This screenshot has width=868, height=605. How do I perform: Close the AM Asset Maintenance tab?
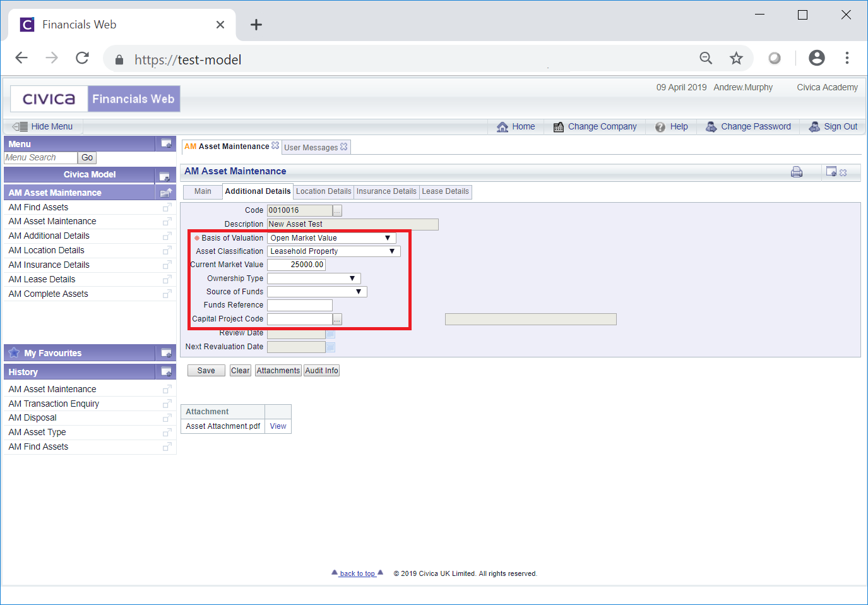(275, 146)
